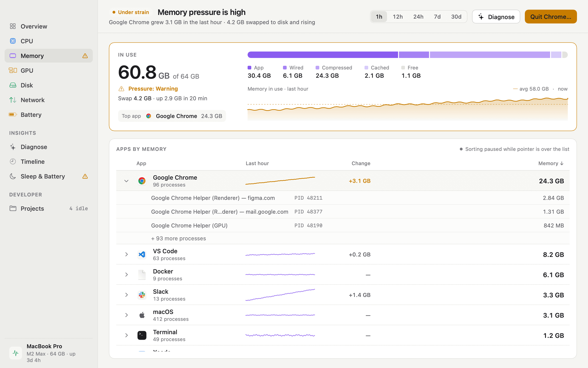Open the CPU section
Image resolution: width=588 pixels, height=368 pixels.
(x=49, y=41)
